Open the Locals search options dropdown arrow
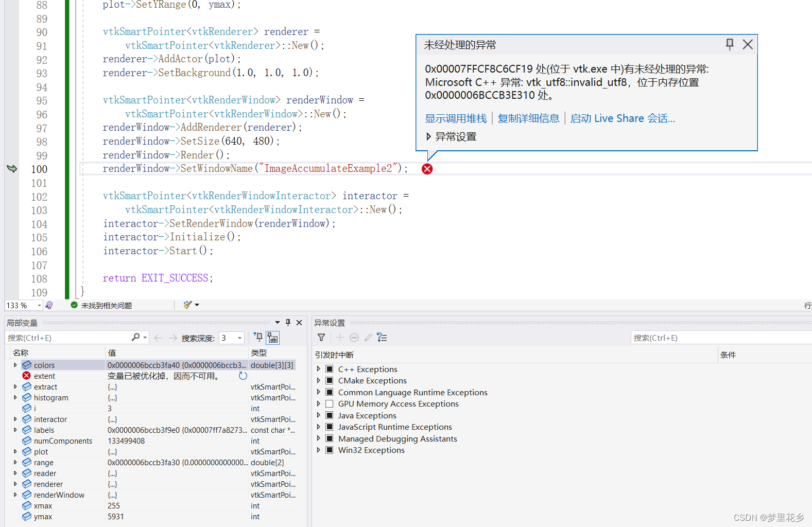Screen dimensions: 812x527 (x=145, y=338)
